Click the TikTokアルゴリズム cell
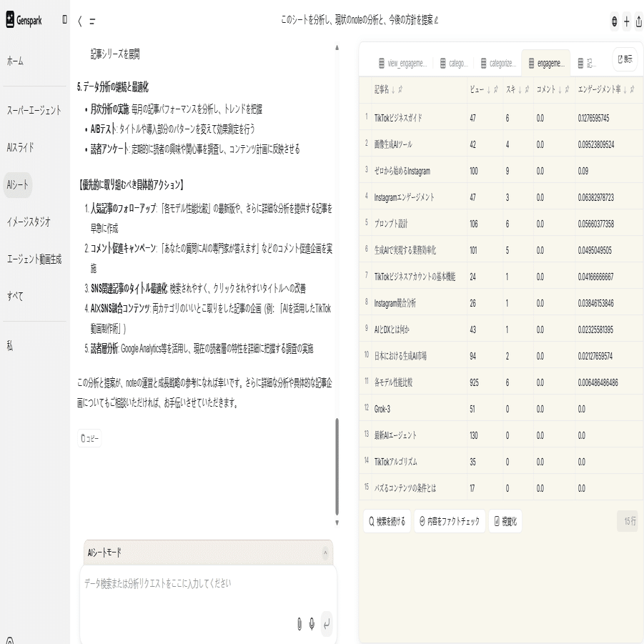Viewport: 644px width, 644px height. (x=419, y=462)
